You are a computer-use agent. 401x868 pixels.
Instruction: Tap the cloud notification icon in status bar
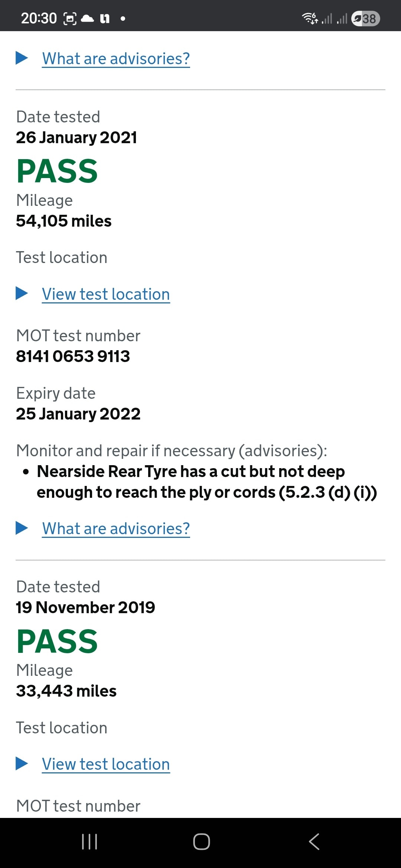(x=87, y=18)
